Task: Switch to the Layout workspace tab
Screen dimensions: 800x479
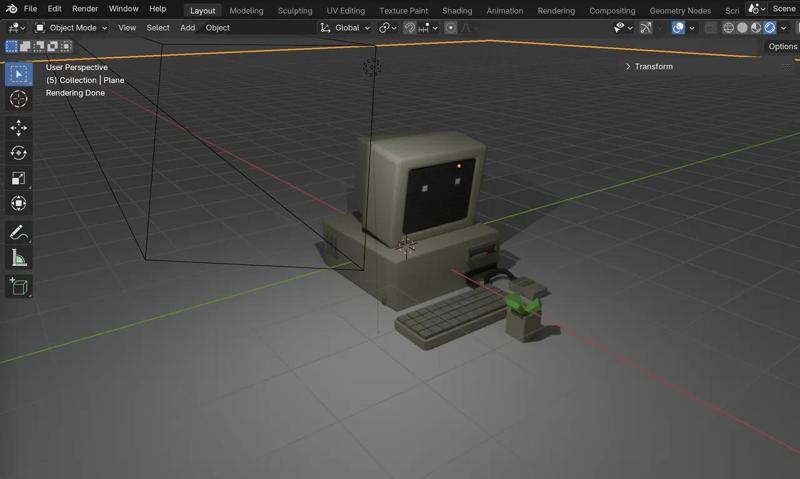Action: click(203, 11)
